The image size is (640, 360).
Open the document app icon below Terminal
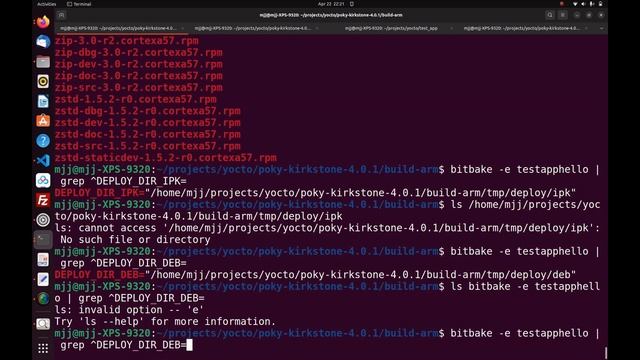click(x=43, y=260)
